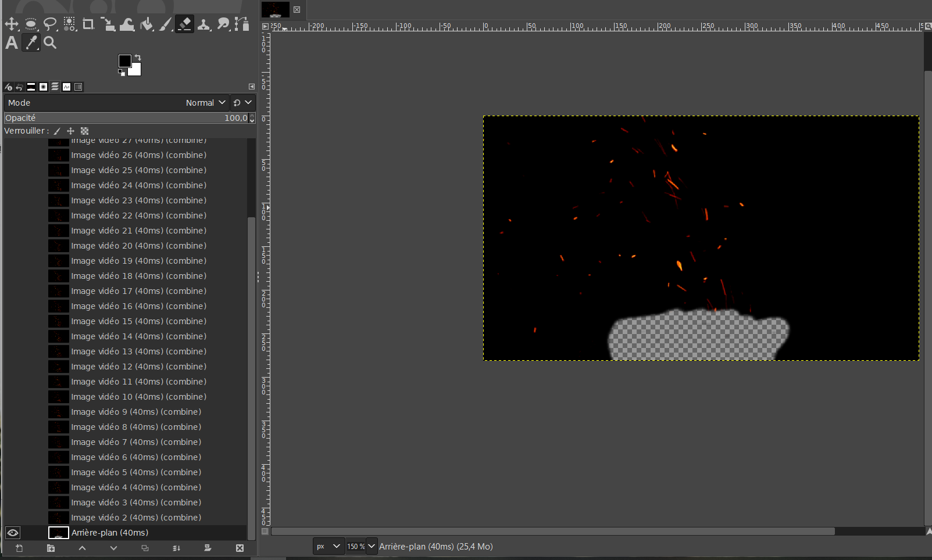Viewport: 932px width, 560px height.
Task: Open the zoom percentage dropdown
Action: (372, 546)
